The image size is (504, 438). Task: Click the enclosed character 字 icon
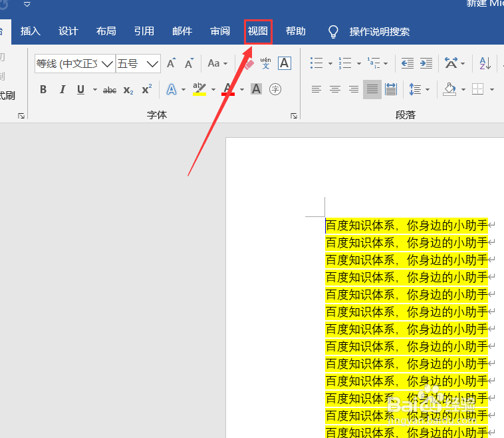275,89
